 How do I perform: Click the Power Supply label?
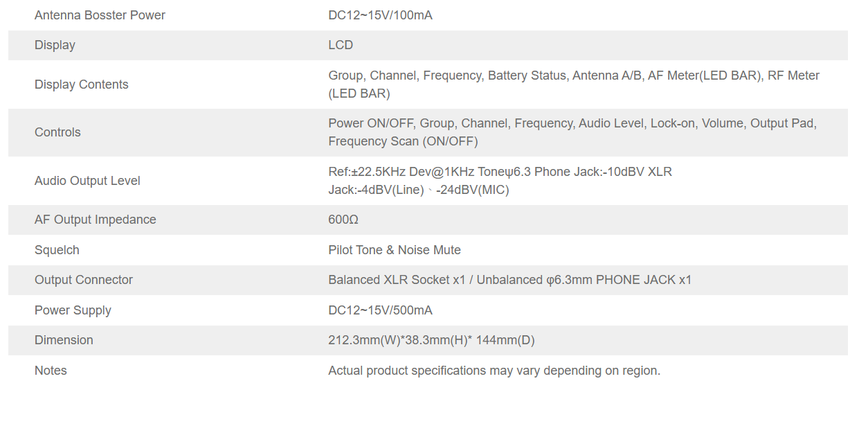(73, 310)
